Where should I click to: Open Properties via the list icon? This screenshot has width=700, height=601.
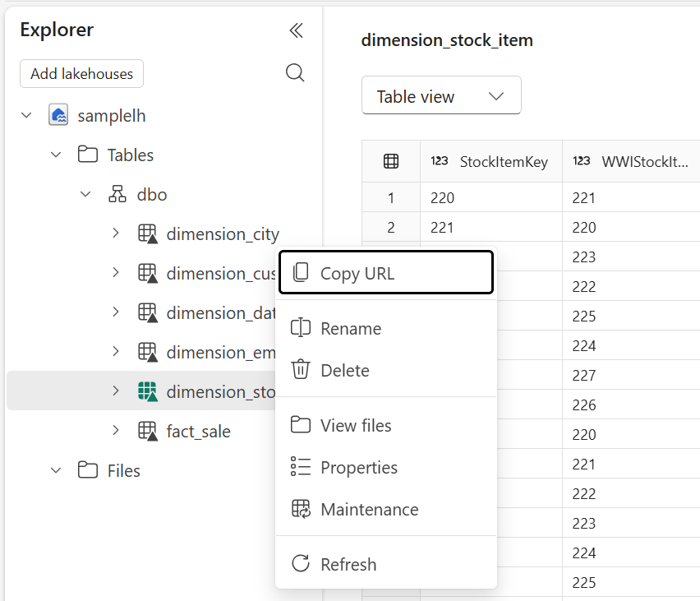click(x=299, y=467)
